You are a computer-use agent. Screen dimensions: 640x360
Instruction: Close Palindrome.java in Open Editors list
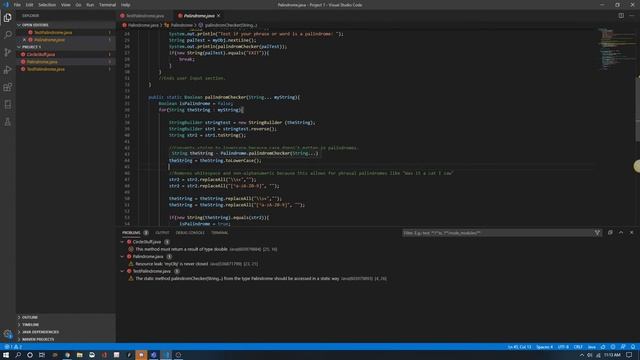point(24,40)
